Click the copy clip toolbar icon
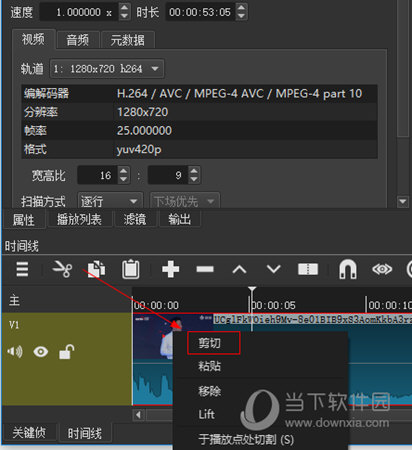This screenshot has height=450, width=412. 96,269
